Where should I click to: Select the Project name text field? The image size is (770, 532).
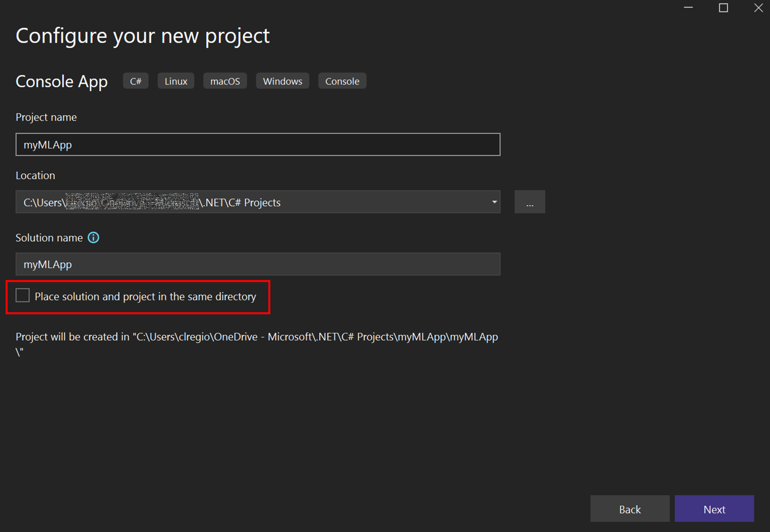pos(257,144)
